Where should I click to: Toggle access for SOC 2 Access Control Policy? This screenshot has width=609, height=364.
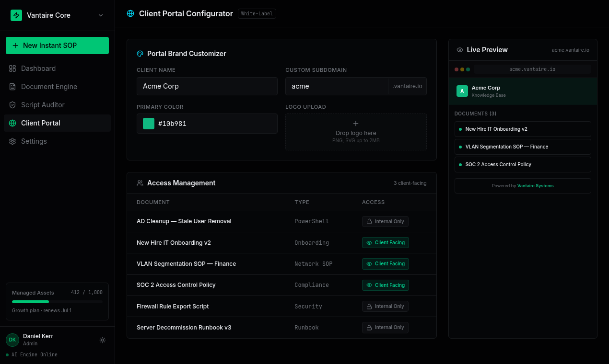[x=386, y=285]
